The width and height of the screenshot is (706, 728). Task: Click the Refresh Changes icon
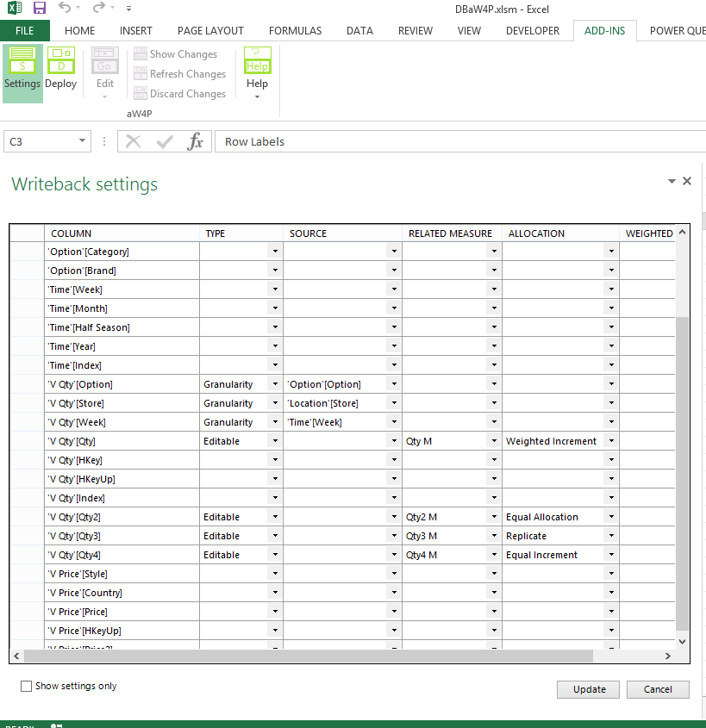[x=141, y=74]
